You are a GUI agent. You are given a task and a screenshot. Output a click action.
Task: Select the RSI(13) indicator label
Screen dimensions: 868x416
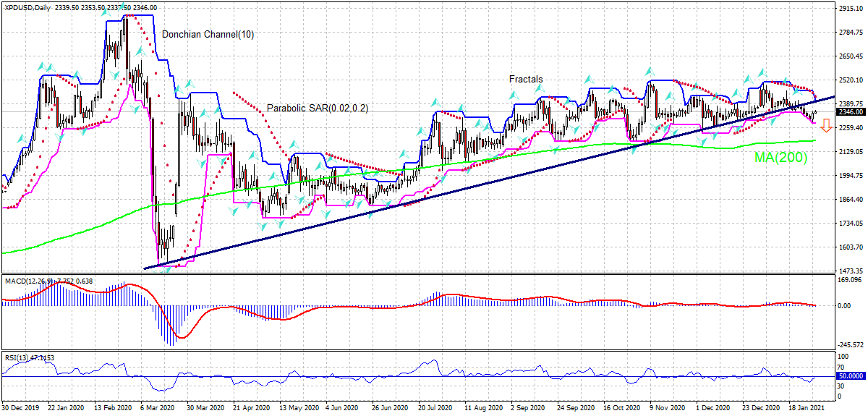pos(20,357)
